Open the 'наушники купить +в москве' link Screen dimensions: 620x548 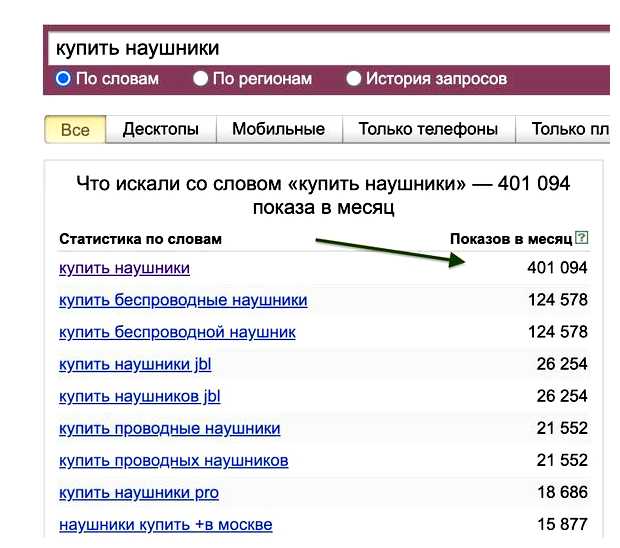click(x=166, y=525)
